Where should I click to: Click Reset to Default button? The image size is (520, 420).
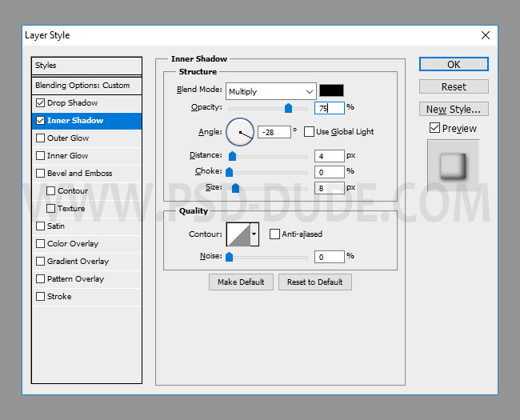click(314, 282)
